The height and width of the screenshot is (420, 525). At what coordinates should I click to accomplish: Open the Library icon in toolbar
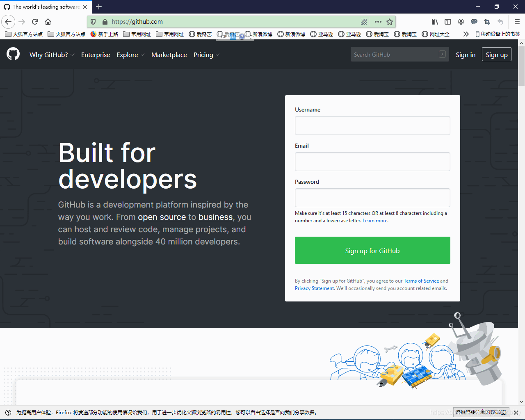point(435,22)
